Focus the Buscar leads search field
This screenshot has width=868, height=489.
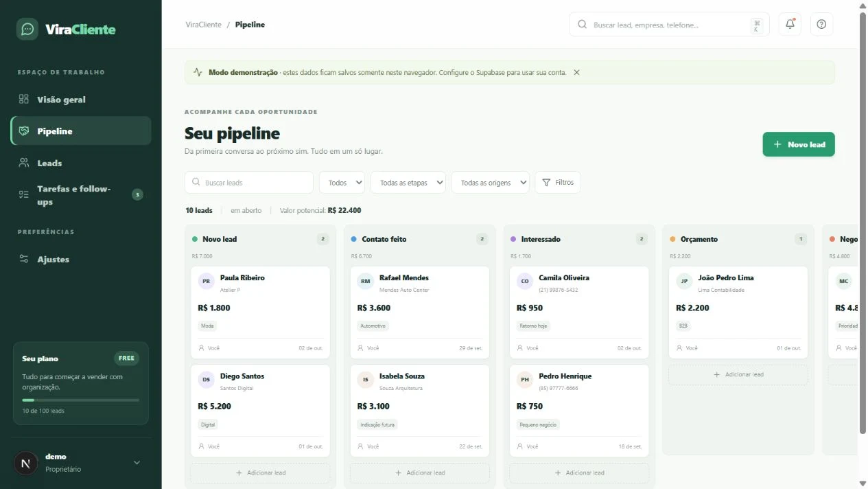[249, 183]
